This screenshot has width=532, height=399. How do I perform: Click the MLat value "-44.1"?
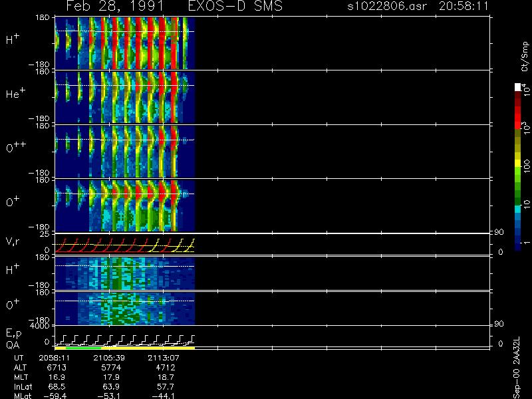[x=163, y=396]
